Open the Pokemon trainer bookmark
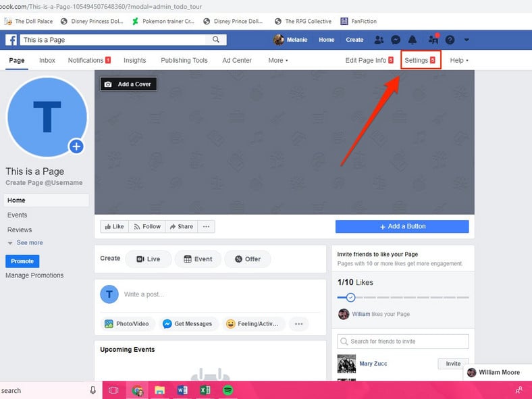 [x=163, y=21]
